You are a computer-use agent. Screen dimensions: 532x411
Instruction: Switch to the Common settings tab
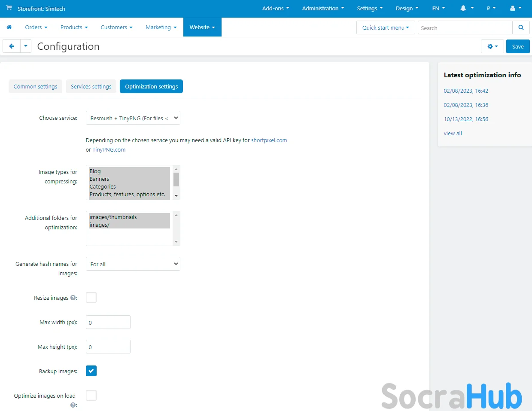(35, 86)
